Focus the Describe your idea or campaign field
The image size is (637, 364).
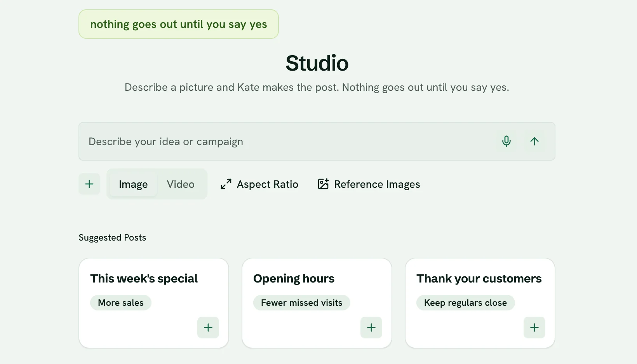pos(287,141)
